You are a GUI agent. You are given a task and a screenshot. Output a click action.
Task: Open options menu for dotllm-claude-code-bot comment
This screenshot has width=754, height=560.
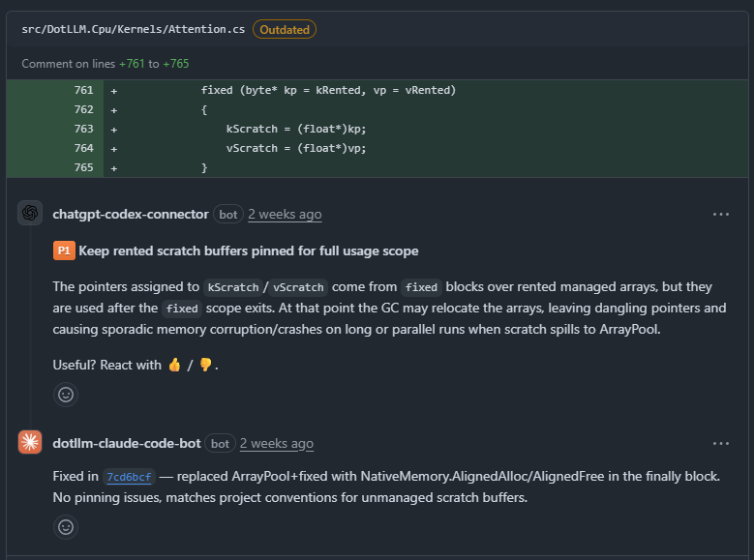pyautogui.click(x=720, y=443)
